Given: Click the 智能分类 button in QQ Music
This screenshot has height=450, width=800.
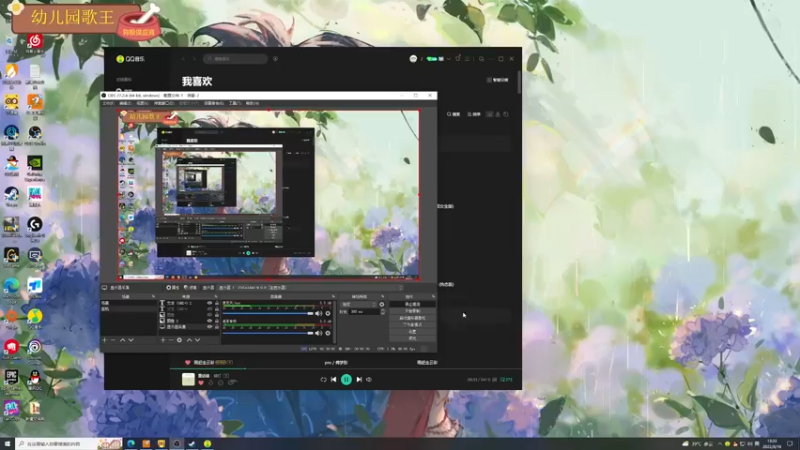Looking at the screenshot, I should pos(497,80).
